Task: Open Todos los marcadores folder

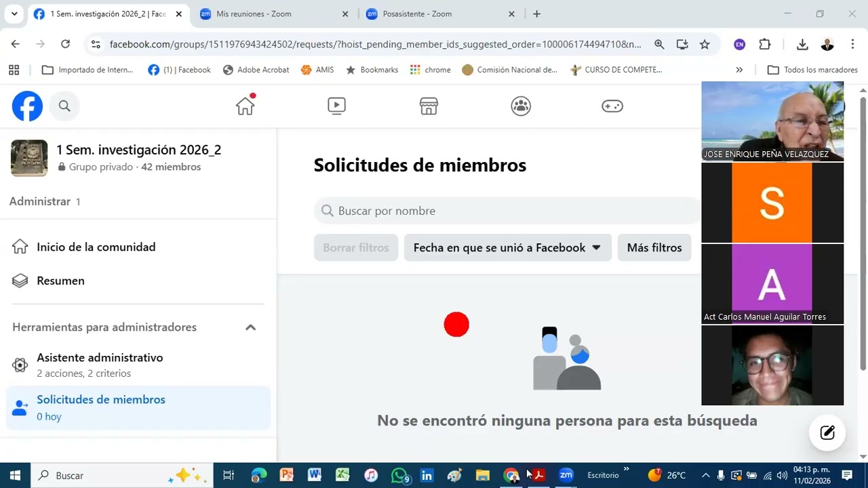Action: [813, 70]
